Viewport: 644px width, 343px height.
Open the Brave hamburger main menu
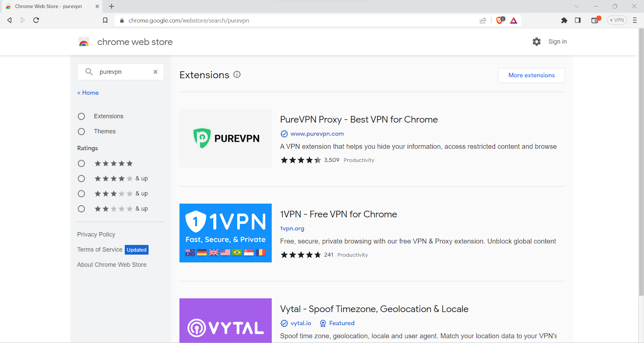[x=635, y=20]
